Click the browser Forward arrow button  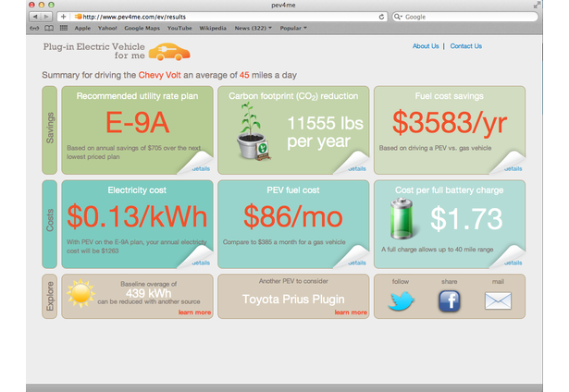pyautogui.click(x=46, y=17)
